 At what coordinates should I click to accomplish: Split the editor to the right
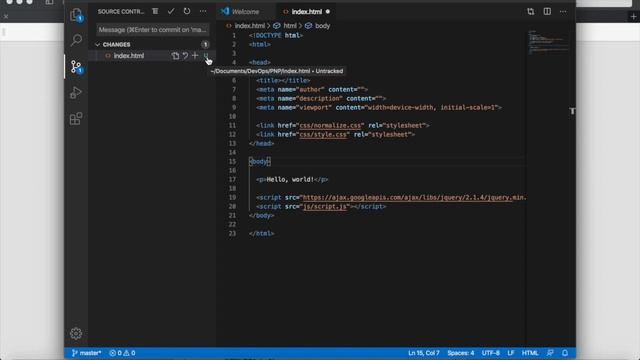click(x=547, y=11)
